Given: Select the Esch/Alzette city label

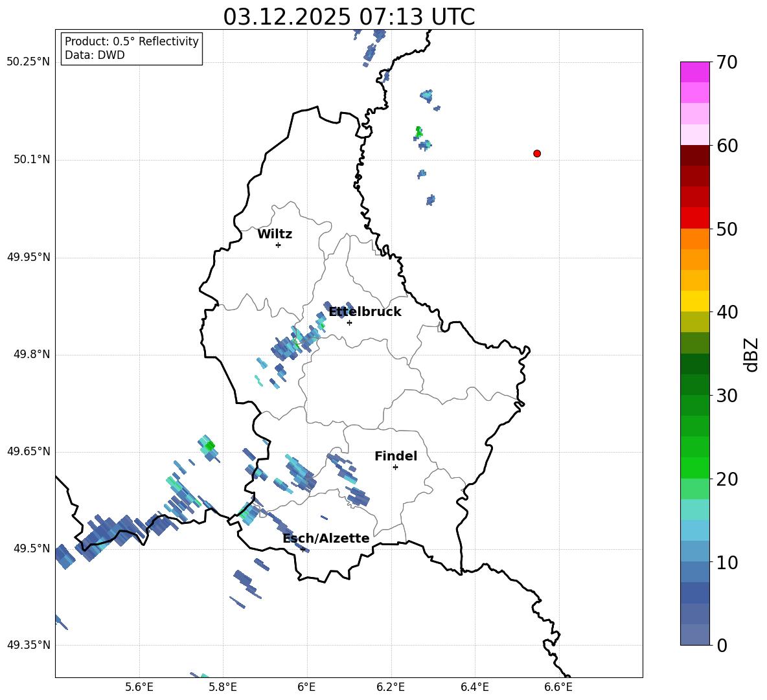Looking at the screenshot, I should click(326, 538).
